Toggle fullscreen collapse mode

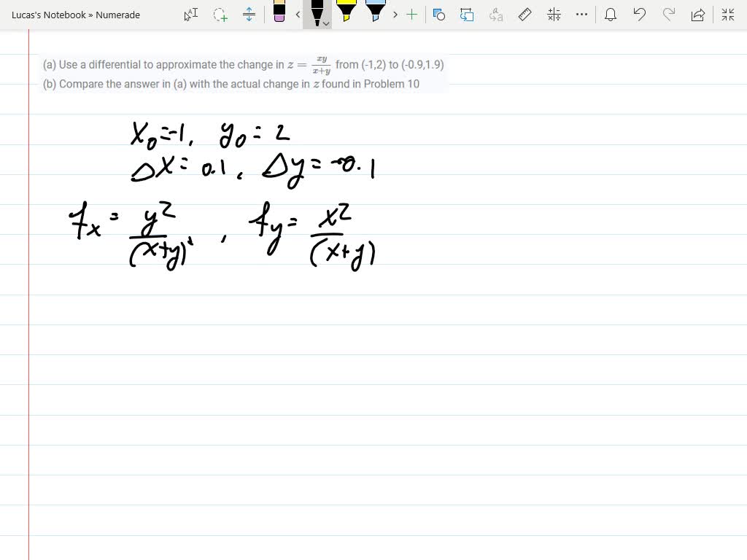pos(727,15)
